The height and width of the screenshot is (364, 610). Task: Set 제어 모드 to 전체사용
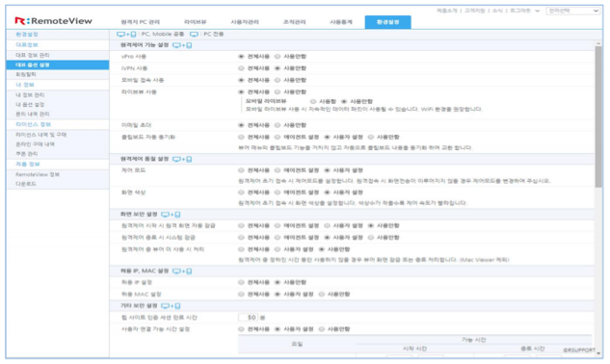241,170
